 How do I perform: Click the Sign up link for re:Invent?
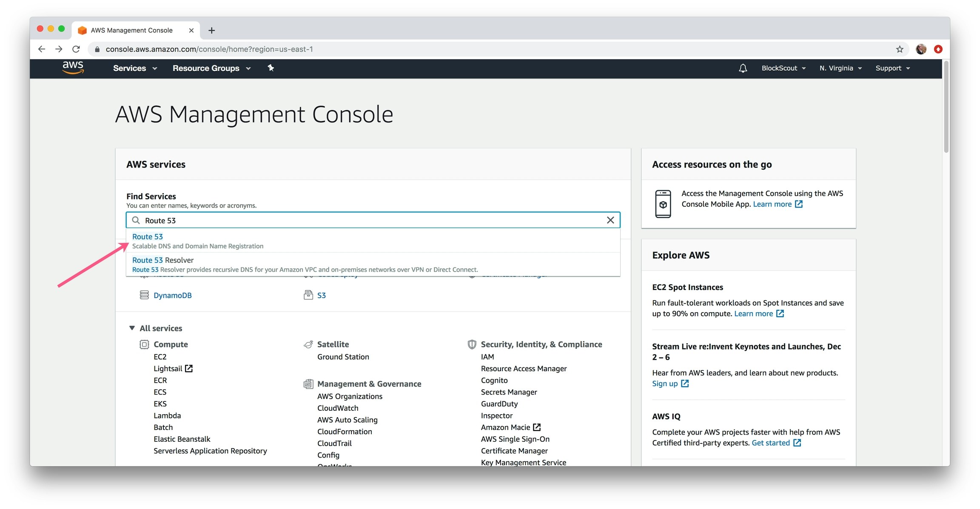[665, 384]
